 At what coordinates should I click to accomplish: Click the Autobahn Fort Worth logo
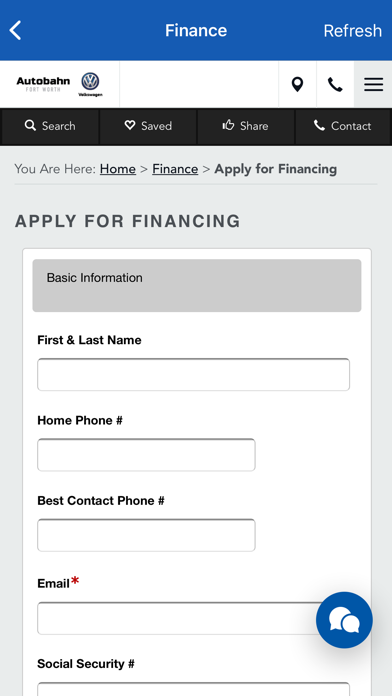pos(43,83)
